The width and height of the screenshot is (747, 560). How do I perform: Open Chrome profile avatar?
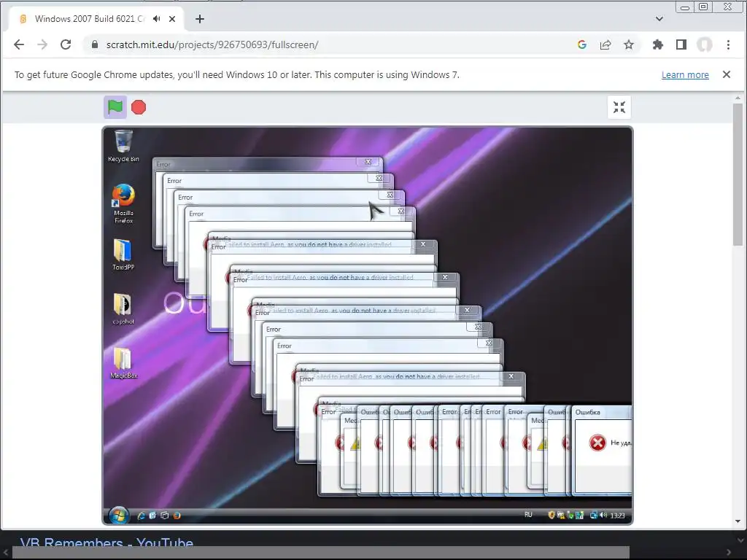pos(705,44)
